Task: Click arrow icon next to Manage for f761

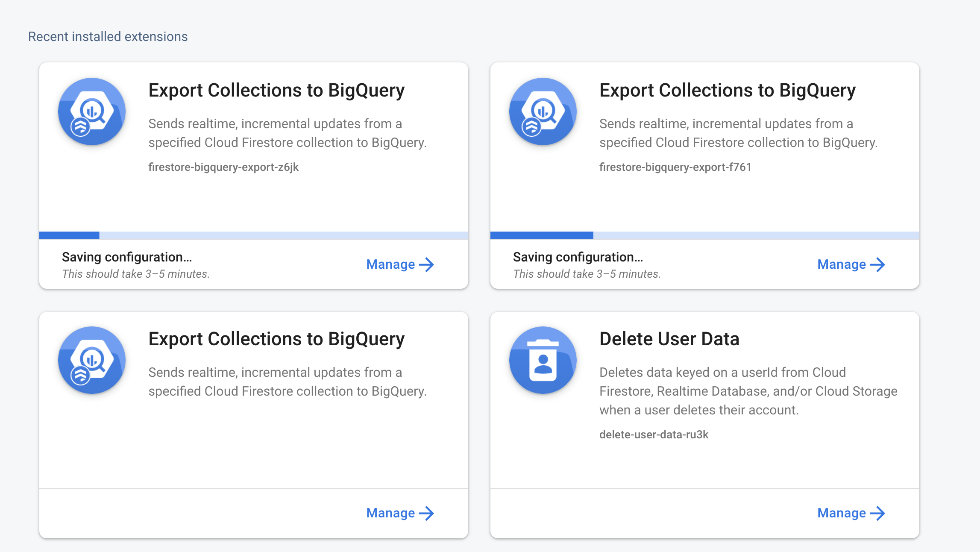Action: click(x=877, y=264)
